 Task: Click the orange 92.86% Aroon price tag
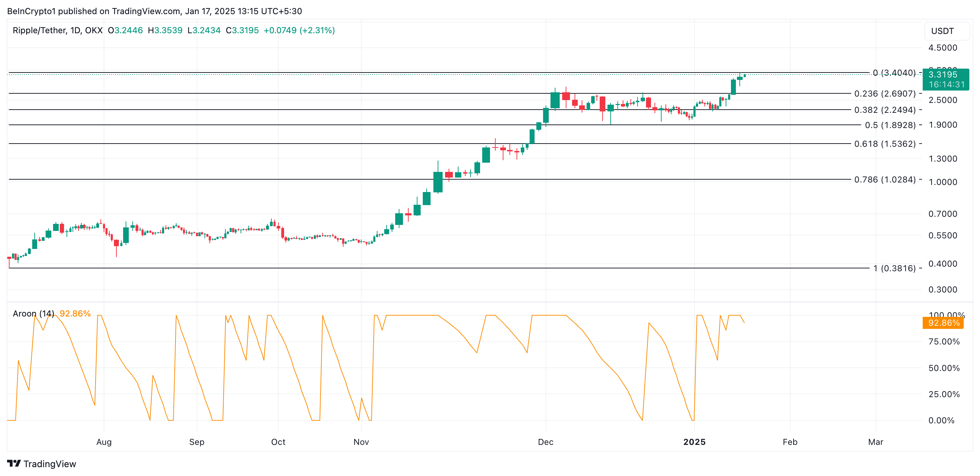tap(943, 323)
